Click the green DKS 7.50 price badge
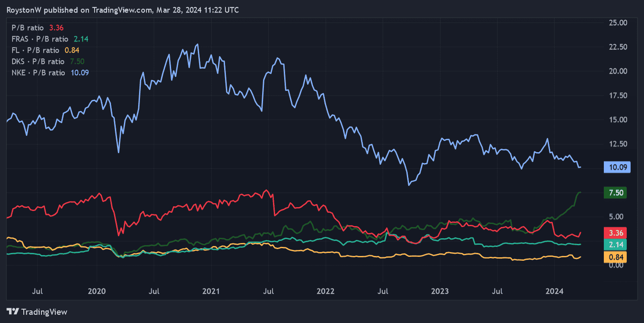This screenshot has height=323, width=644. (x=615, y=193)
